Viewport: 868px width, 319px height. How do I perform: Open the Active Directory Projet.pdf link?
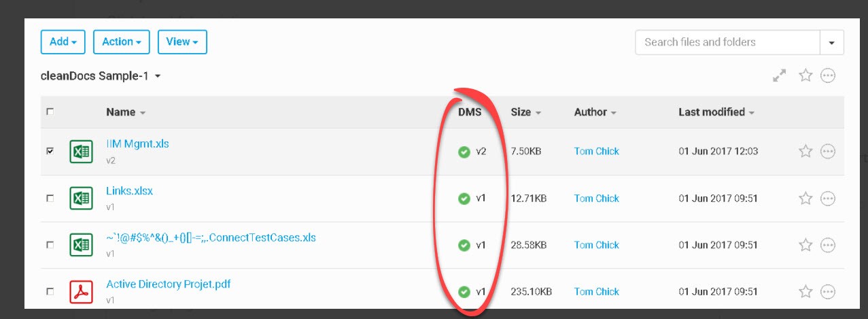(168, 284)
